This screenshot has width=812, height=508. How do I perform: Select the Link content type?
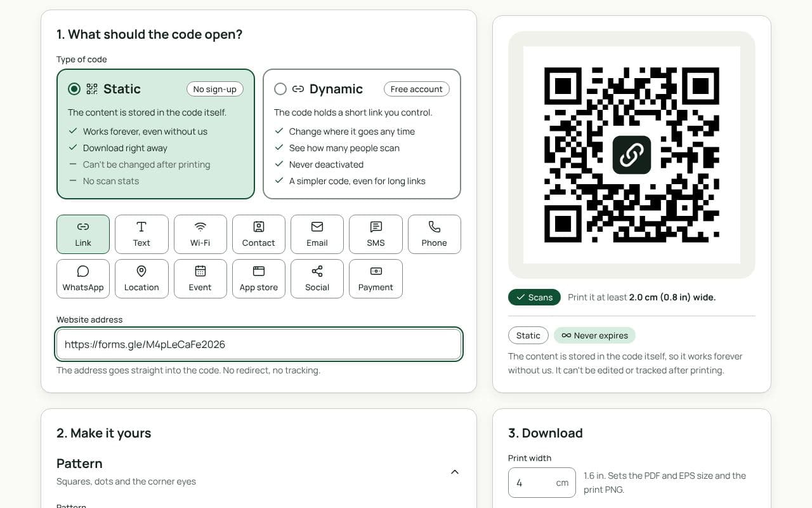coord(83,234)
